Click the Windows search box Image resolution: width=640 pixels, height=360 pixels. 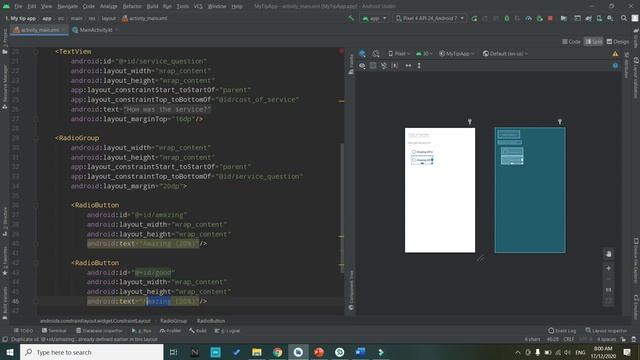click(91, 352)
